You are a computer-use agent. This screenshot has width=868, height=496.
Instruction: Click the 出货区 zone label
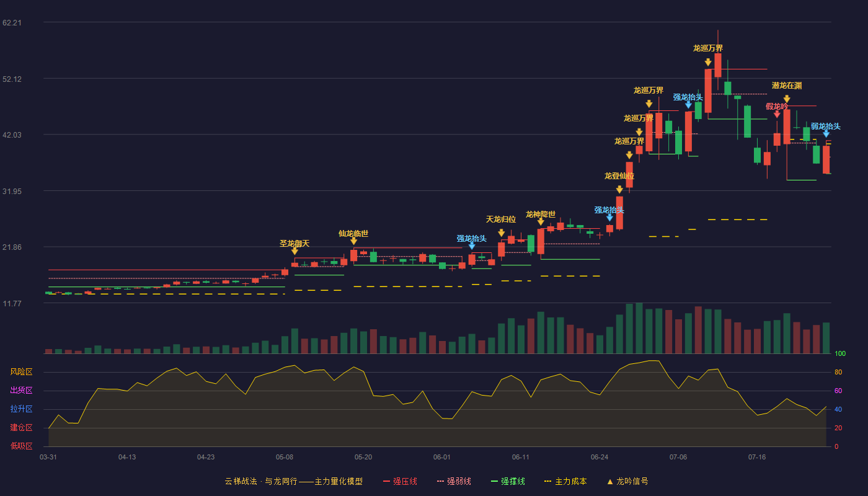click(x=21, y=391)
